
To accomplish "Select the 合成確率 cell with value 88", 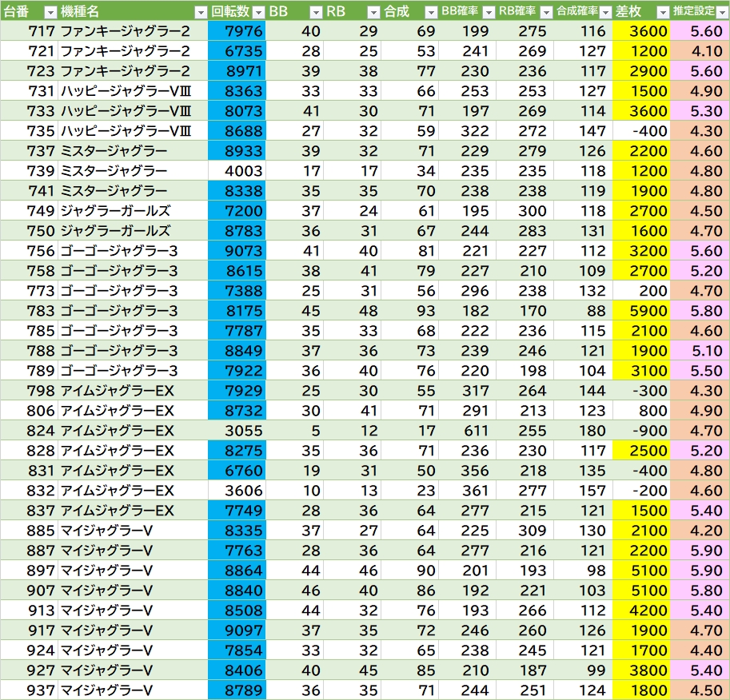I will (582, 311).
